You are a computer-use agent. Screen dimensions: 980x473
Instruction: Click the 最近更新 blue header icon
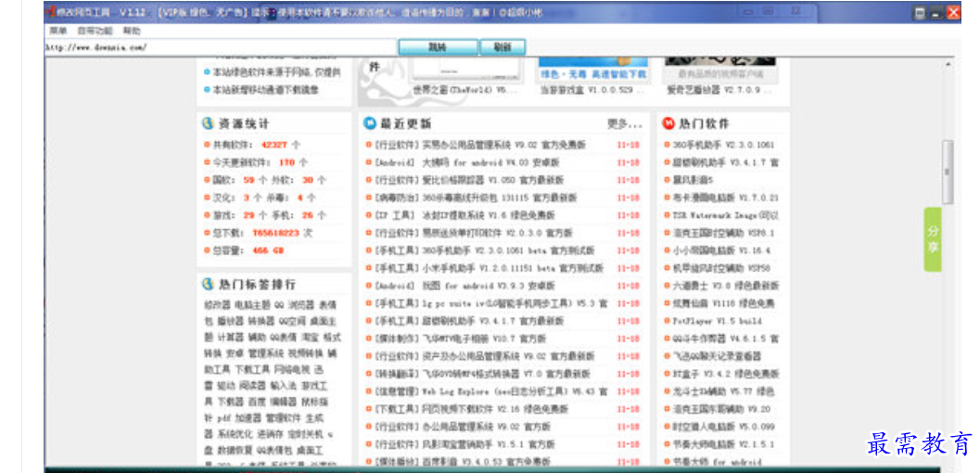(x=369, y=123)
